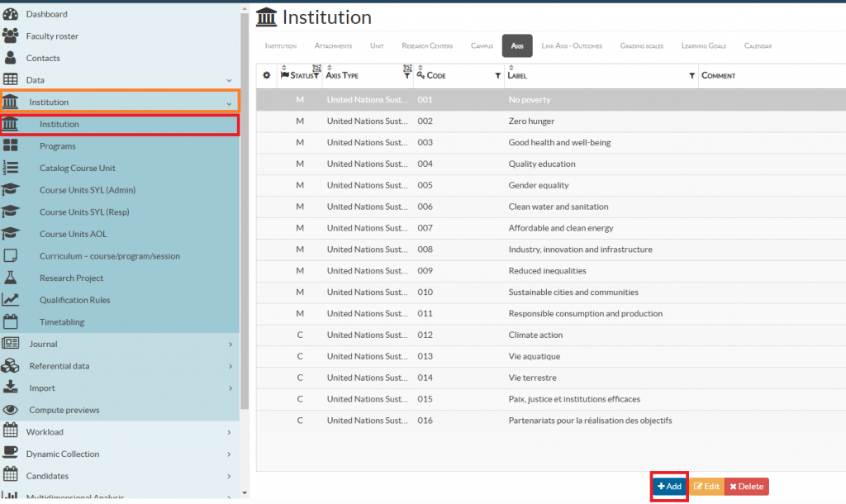Click the Add button

pos(669,487)
